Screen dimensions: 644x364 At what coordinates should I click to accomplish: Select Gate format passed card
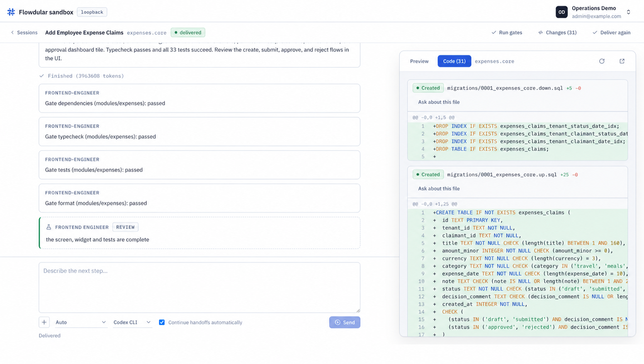point(199,198)
